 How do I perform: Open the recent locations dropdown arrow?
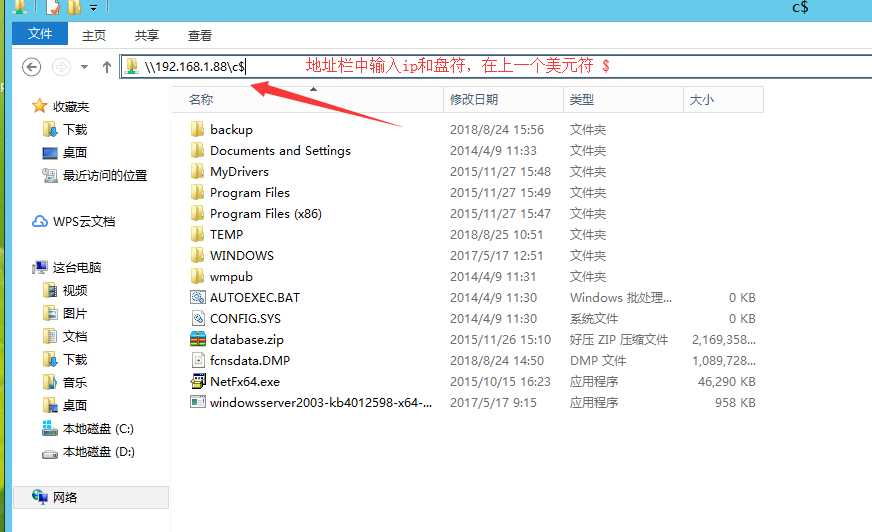(84, 67)
